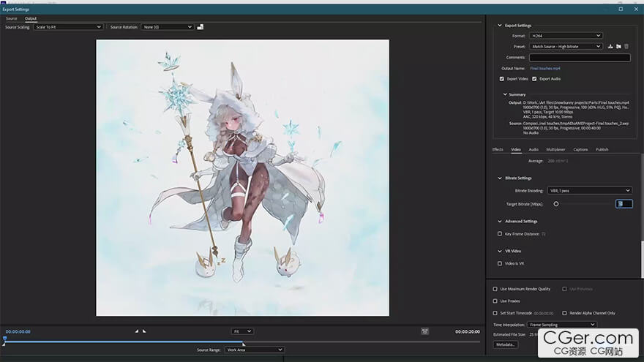Open the Video tab
The width and height of the screenshot is (644, 362).
coord(516,149)
